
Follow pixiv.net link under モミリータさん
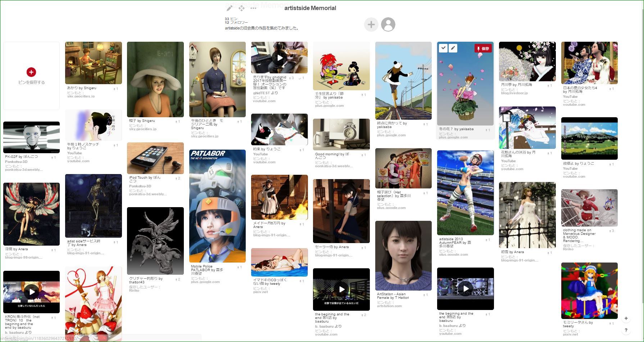coord(571,334)
